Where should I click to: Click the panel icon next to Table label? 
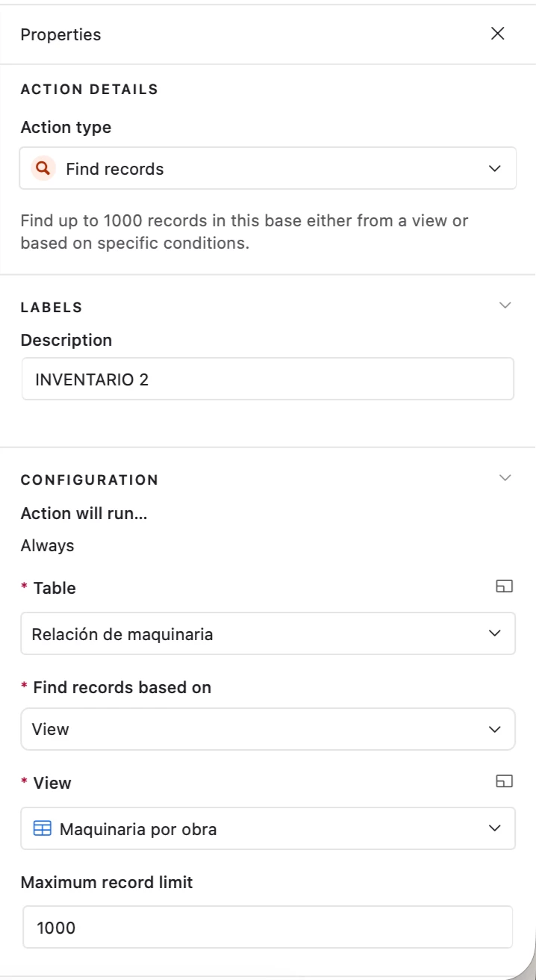(505, 587)
